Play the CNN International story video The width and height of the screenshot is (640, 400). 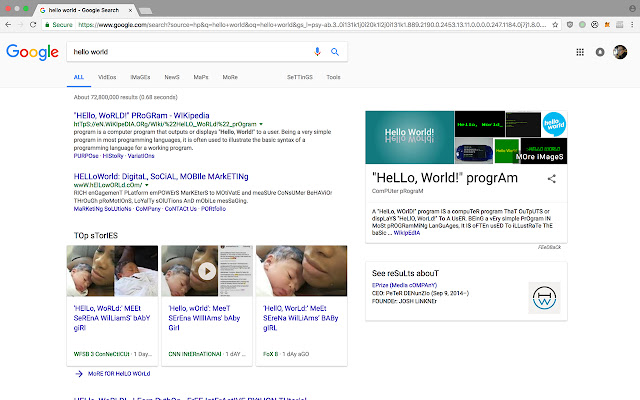[207, 271]
